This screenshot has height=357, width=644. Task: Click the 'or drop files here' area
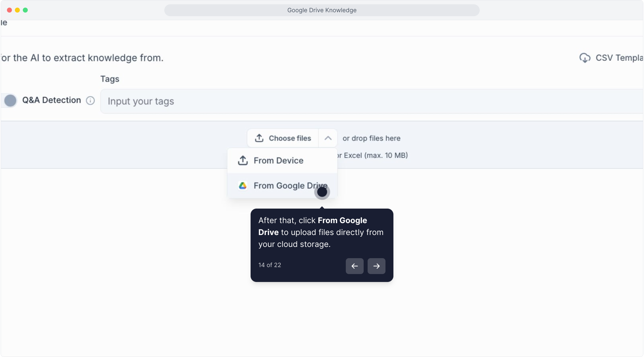(371, 139)
